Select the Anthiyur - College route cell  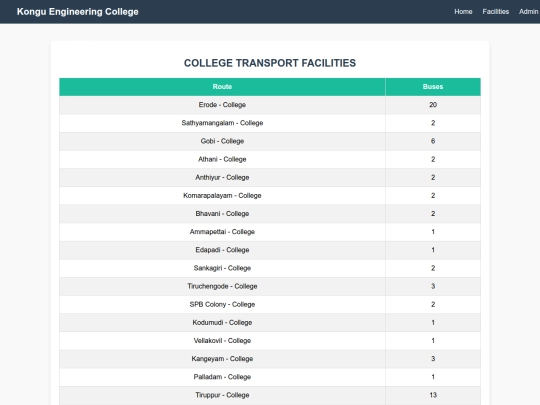tap(222, 177)
